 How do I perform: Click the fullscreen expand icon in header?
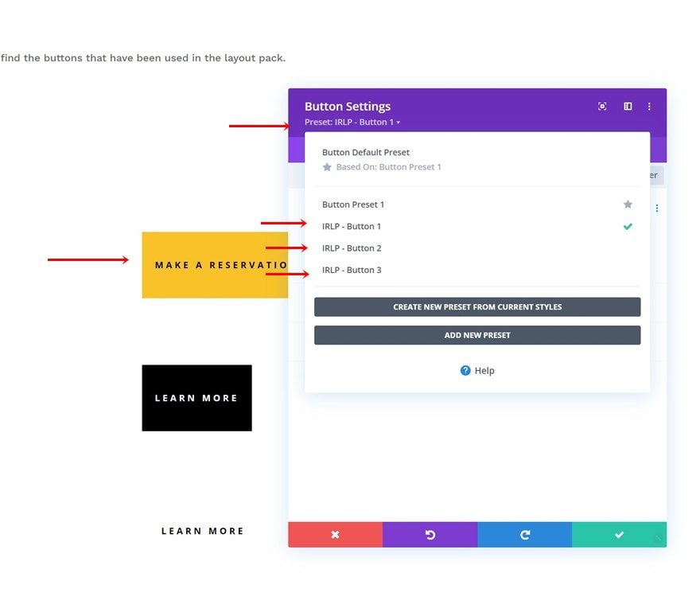coord(602,107)
